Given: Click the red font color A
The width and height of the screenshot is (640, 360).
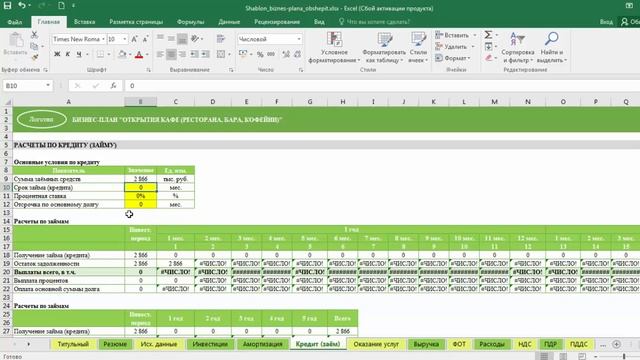Looking at the screenshot, I should click(139, 54).
